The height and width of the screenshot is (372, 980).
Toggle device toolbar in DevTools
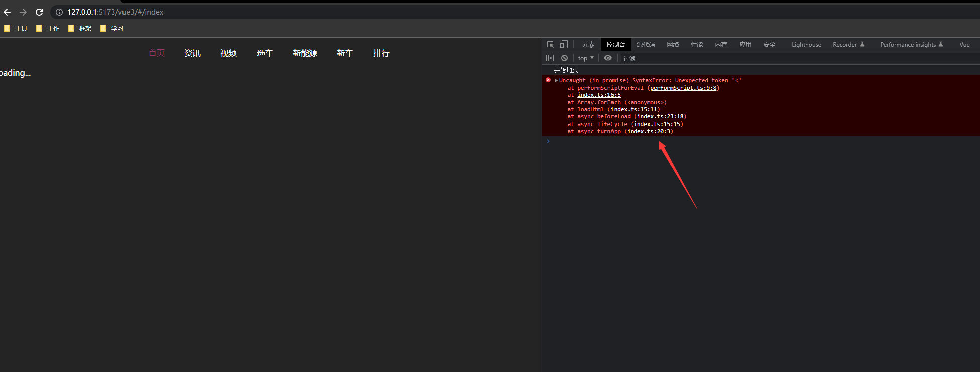(564, 45)
